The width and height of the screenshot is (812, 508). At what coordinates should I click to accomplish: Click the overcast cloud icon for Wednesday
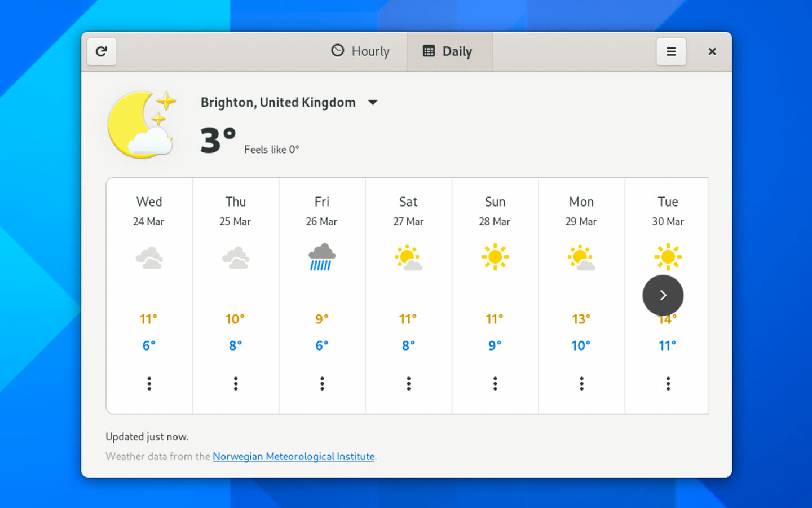[149, 258]
